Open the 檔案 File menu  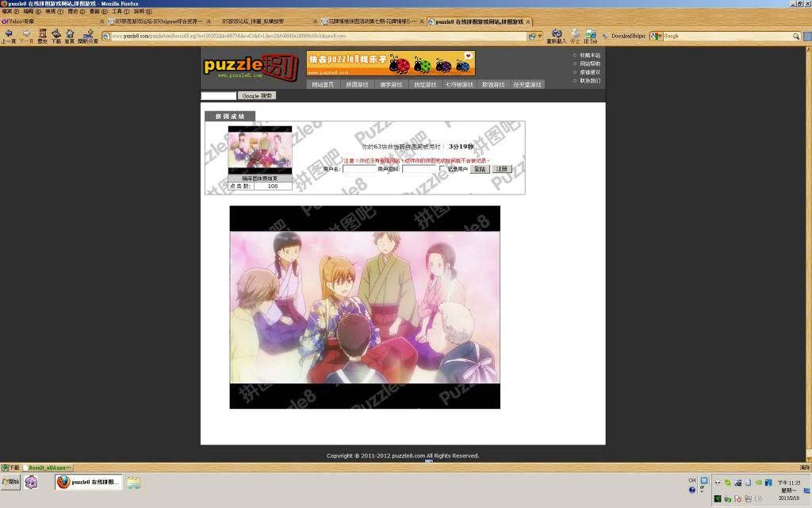pyautogui.click(x=10, y=11)
